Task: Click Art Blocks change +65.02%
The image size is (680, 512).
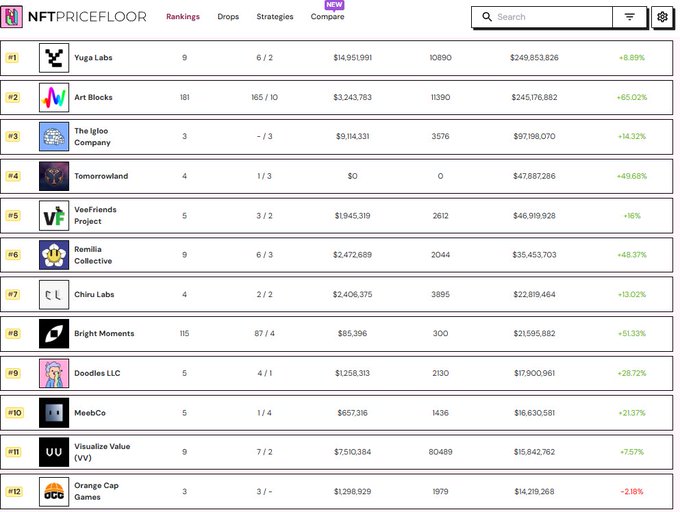Action: coord(632,97)
